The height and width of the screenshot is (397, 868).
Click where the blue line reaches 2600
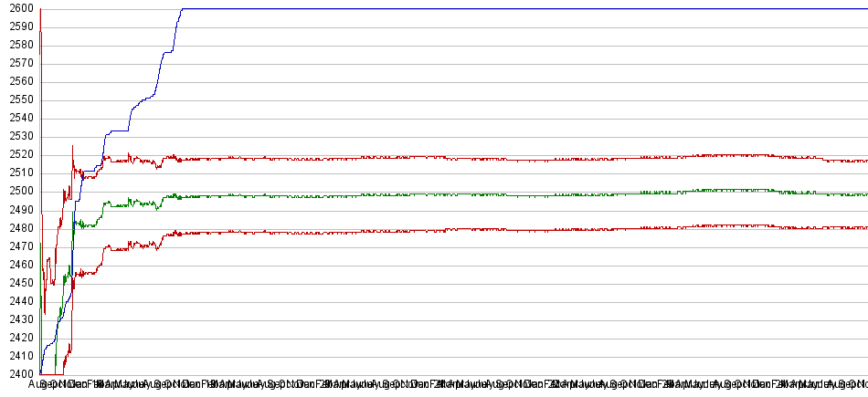[x=183, y=9]
